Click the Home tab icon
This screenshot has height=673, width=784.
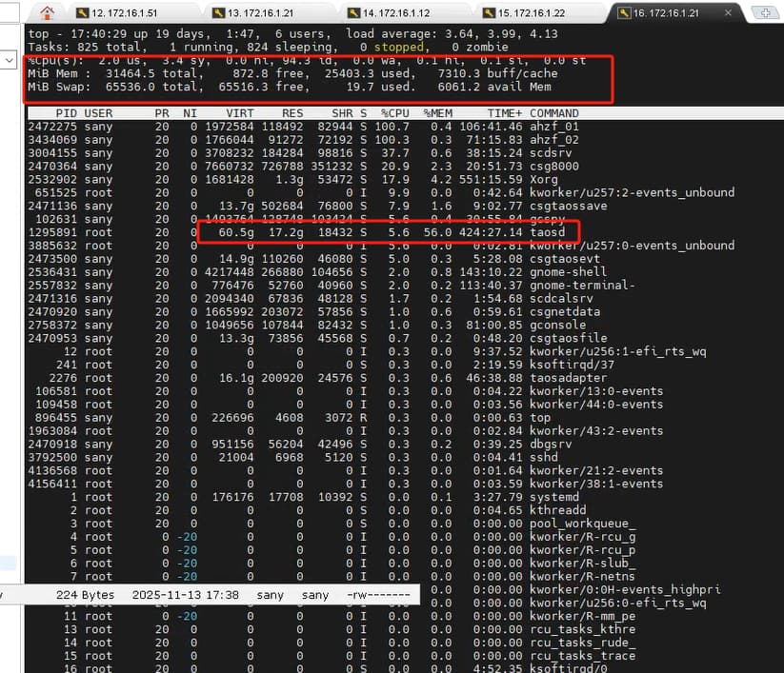[47, 12]
